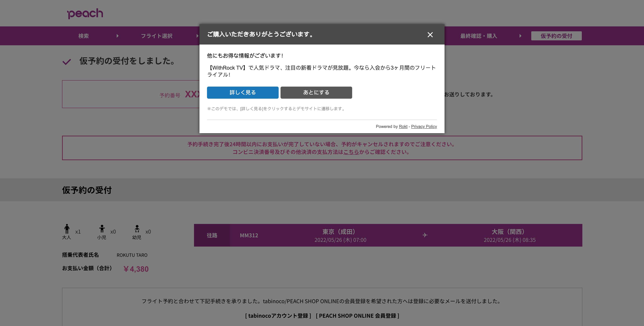Click [ tabinocoアカウント登録 ] text
The height and width of the screenshot is (326, 644).
(x=278, y=316)
